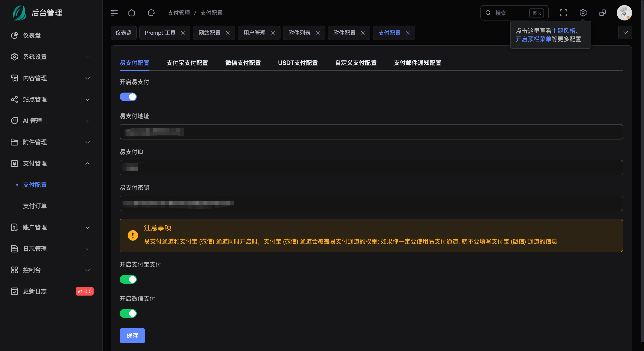Click the AI management face icon
644x351 pixels.
click(x=14, y=121)
